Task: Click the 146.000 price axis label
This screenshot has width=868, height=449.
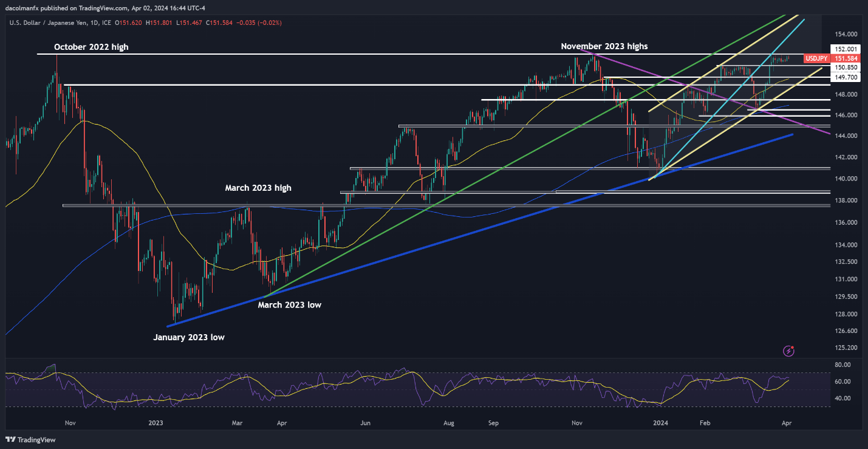Action: pos(846,115)
